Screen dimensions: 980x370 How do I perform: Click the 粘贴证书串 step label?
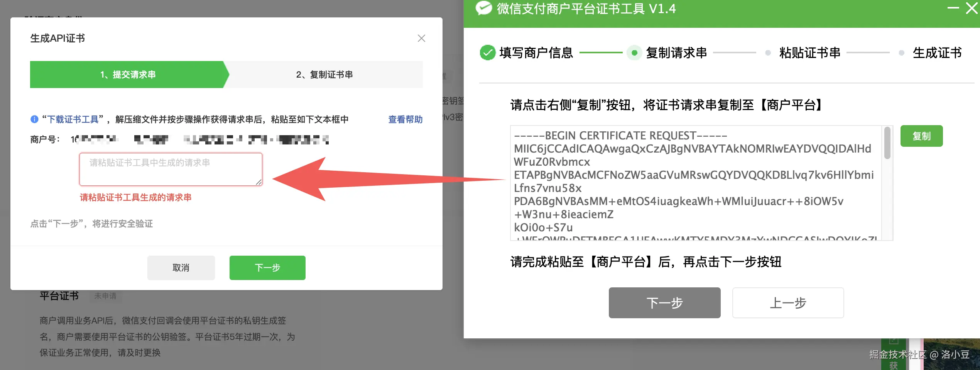tap(810, 53)
